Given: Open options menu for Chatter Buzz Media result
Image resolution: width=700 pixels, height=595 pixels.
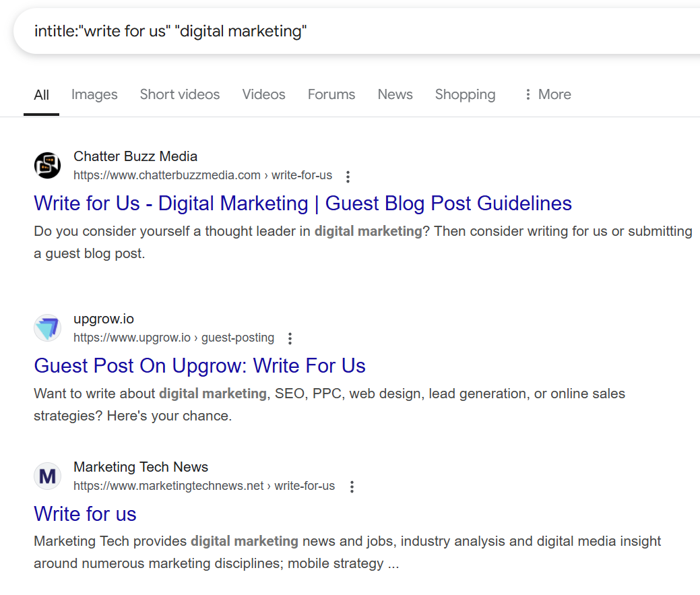Looking at the screenshot, I should (x=348, y=177).
